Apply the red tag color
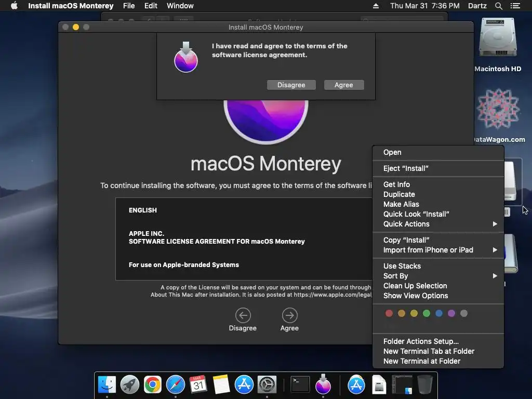The height and width of the screenshot is (399, 532). (389, 313)
